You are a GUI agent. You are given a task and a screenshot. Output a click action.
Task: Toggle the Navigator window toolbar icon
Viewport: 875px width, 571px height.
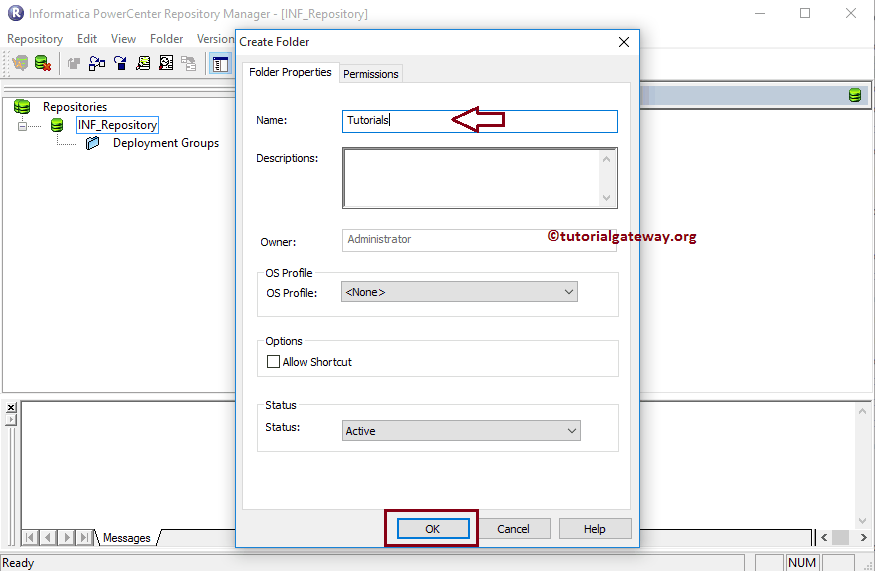220,64
